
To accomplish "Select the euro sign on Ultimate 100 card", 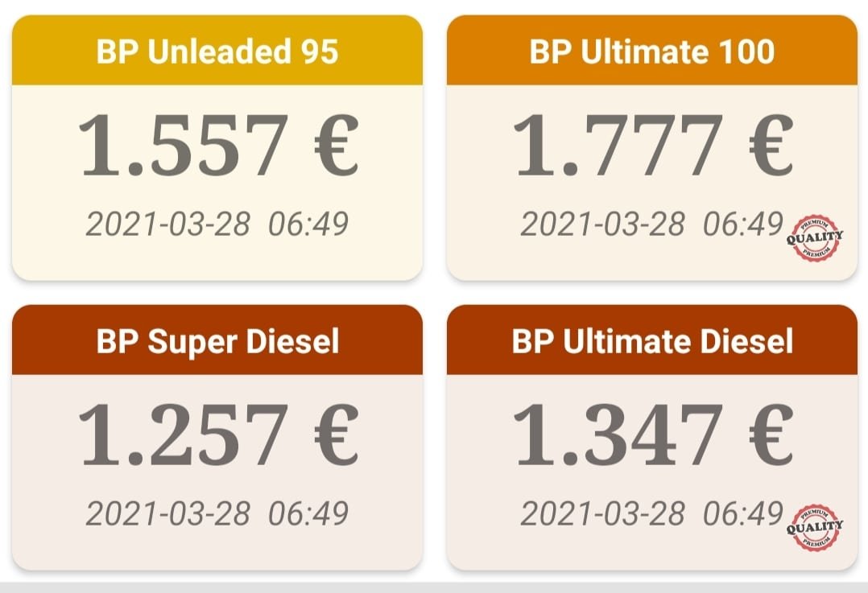I will pos(771,145).
